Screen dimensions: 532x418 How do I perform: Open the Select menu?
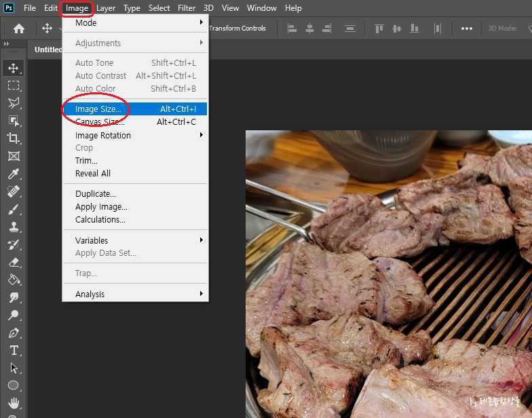point(159,8)
